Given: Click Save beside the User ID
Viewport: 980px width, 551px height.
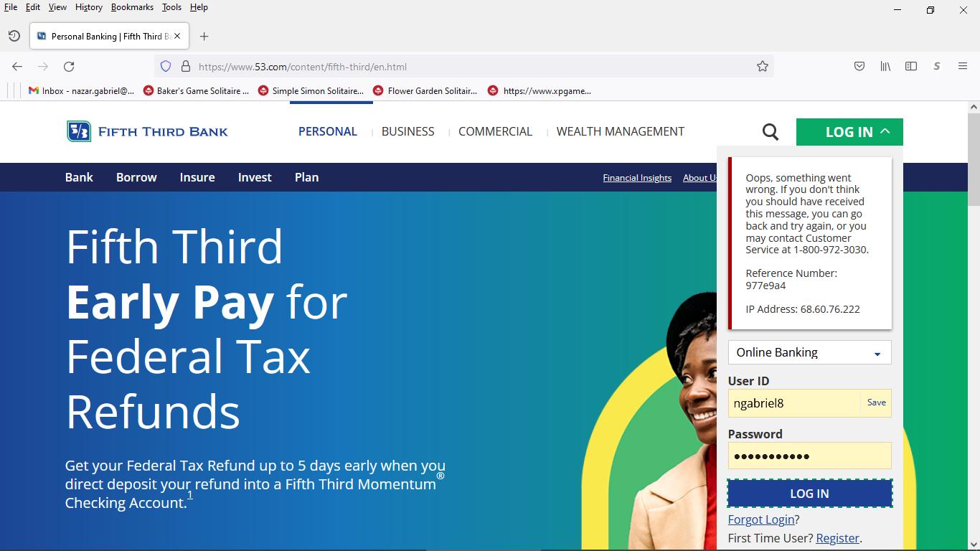Looking at the screenshot, I should tap(876, 402).
